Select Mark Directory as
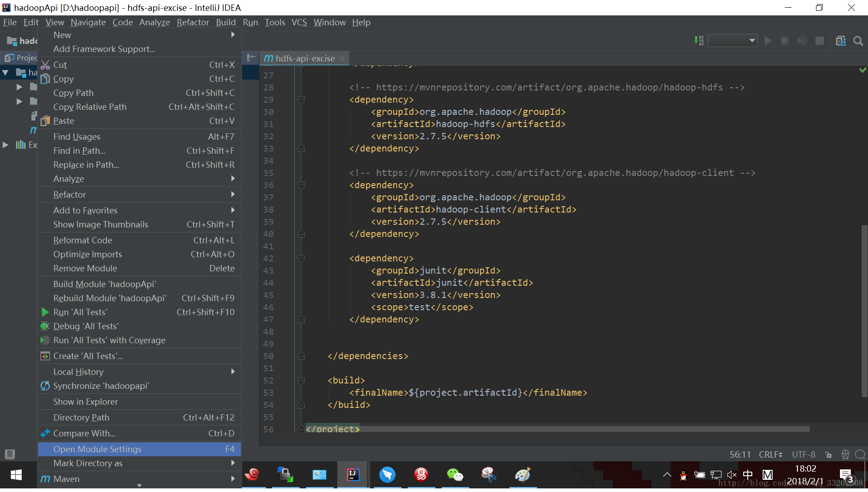This screenshot has height=492, width=868. click(x=139, y=463)
